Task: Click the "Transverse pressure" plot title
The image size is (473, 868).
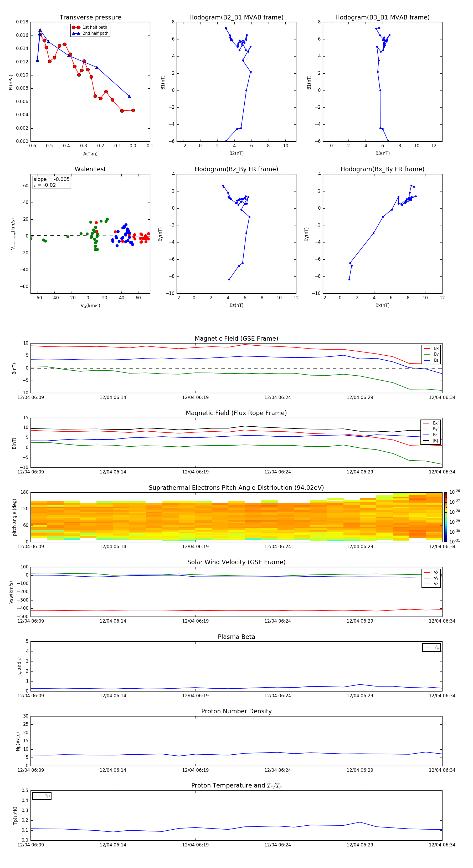Action: pos(90,18)
